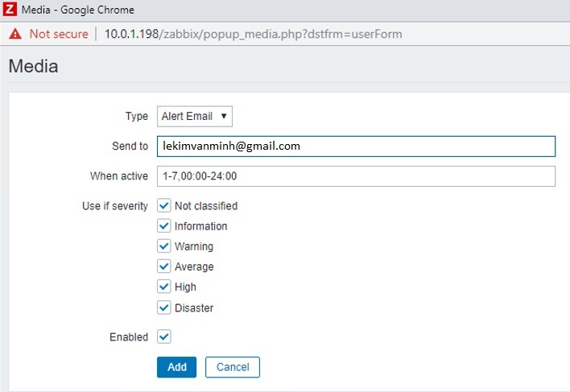Open the Type dropdown showing Alert Email

tap(195, 116)
